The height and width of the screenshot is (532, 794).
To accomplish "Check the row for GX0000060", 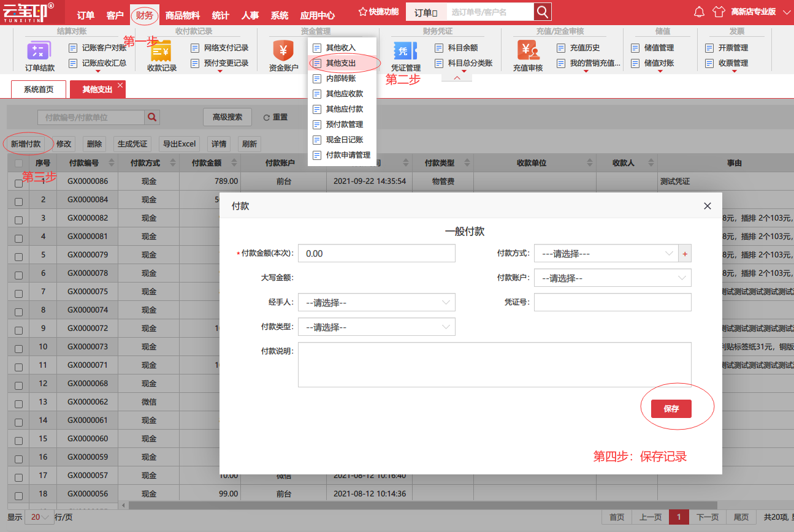I will (x=18, y=440).
